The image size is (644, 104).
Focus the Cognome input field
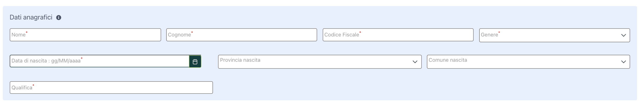tap(242, 35)
